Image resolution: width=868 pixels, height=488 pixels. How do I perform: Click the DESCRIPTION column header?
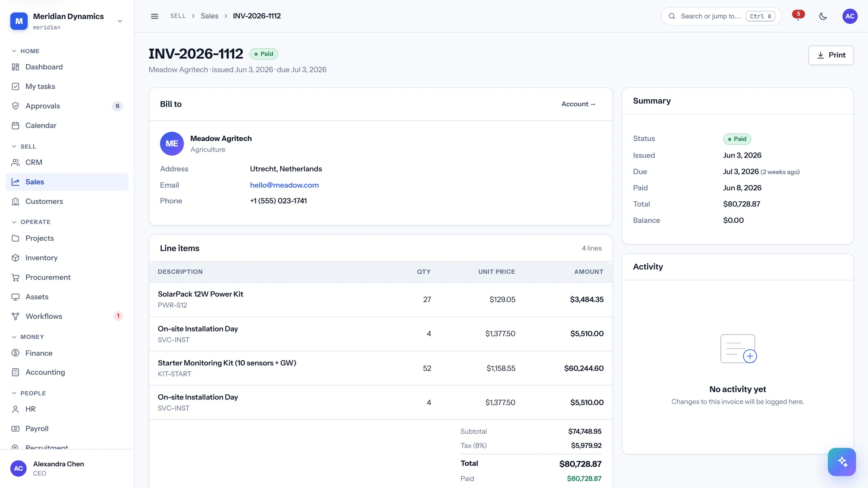click(x=180, y=272)
